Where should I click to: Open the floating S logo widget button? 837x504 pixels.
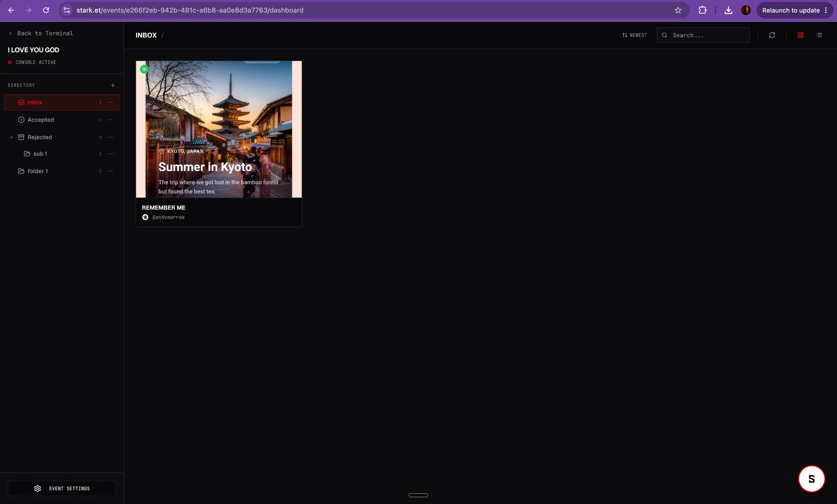pyautogui.click(x=812, y=479)
